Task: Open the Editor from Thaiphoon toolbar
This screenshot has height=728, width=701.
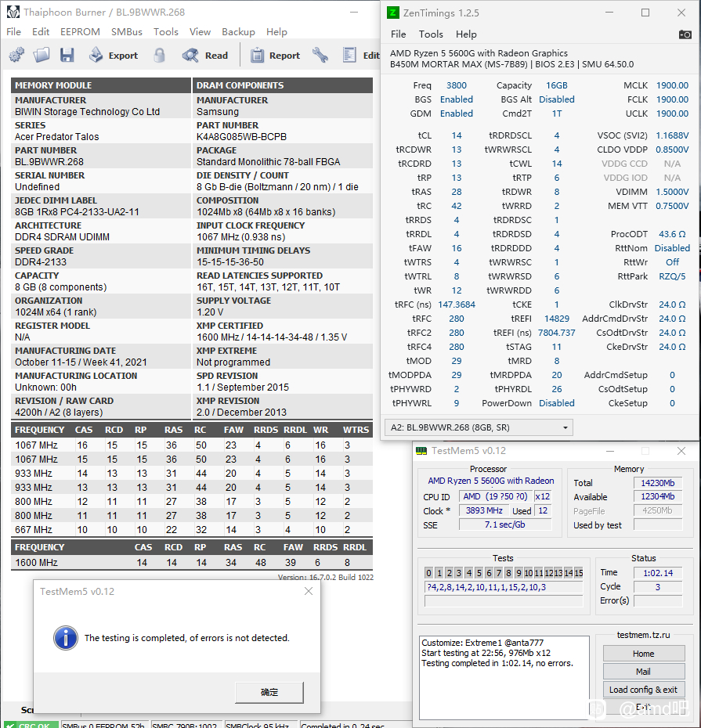Action: [x=361, y=56]
